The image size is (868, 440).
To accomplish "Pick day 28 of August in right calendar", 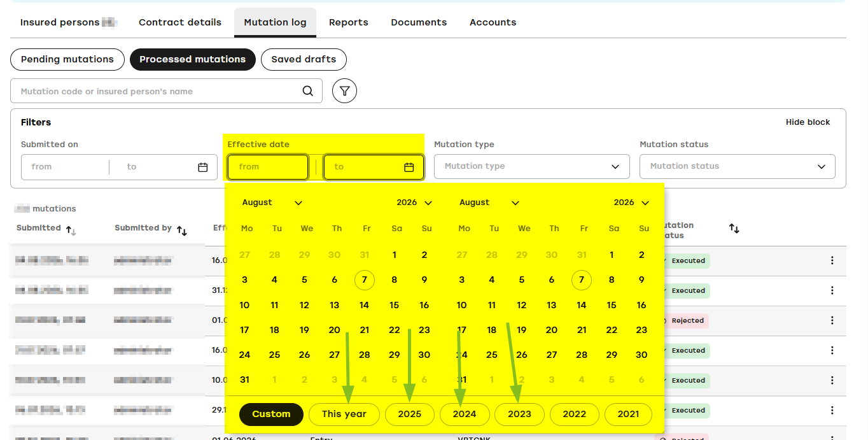I will pyautogui.click(x=582, y=355).
